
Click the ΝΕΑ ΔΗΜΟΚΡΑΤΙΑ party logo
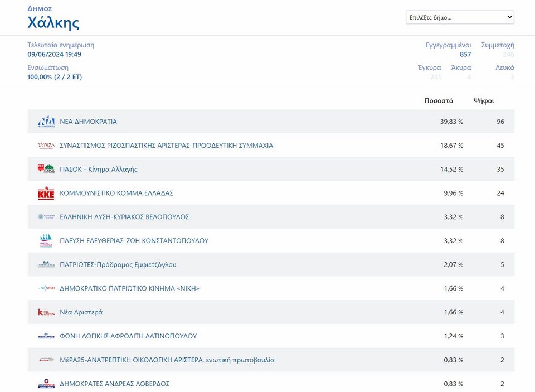click(46, 122)
